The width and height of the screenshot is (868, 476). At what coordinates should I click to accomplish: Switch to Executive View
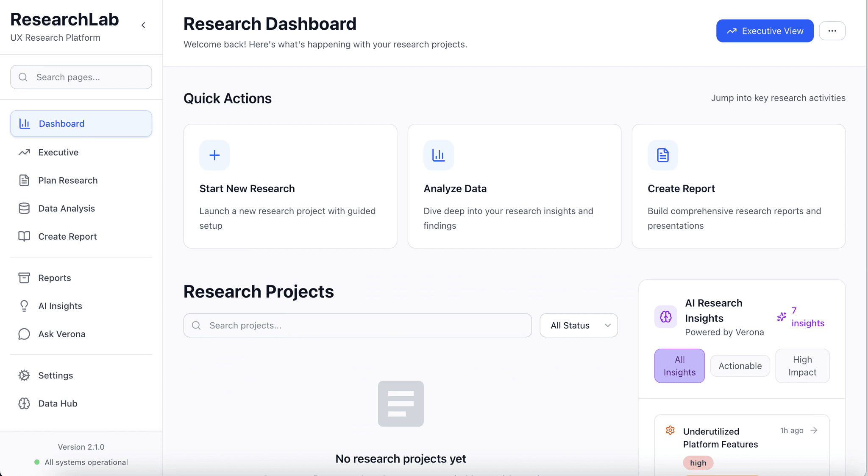point(765,31)
